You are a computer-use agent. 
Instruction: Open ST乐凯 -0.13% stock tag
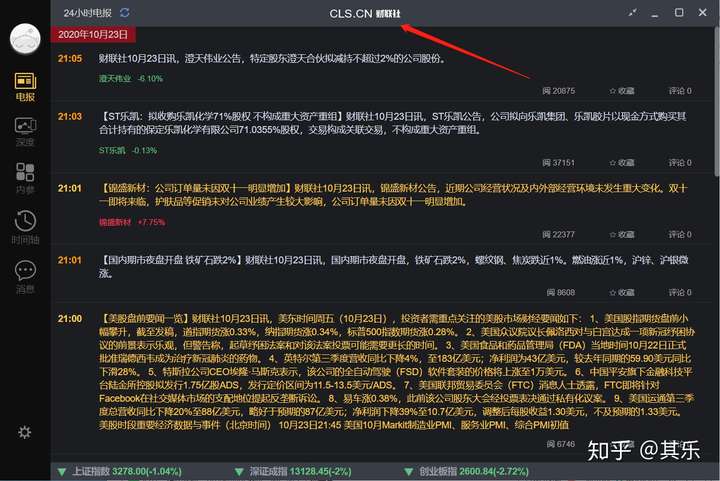pyautogui.click(x=128, y=150)
